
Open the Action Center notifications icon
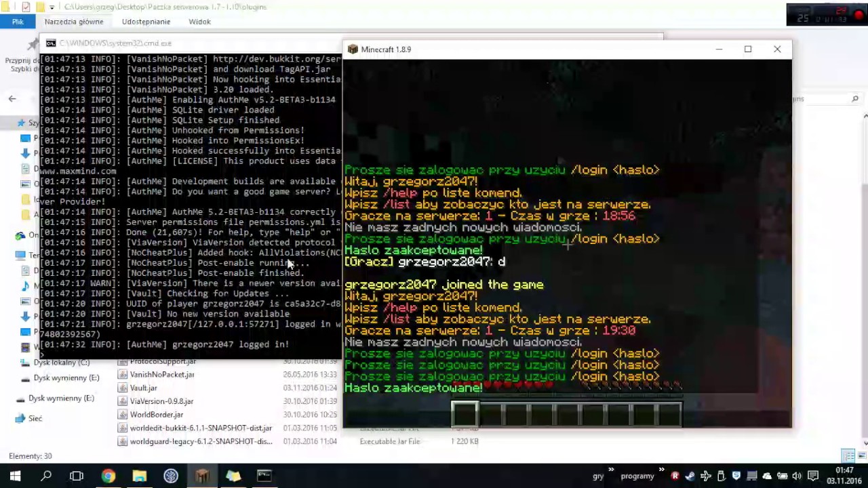pos(813,476)
